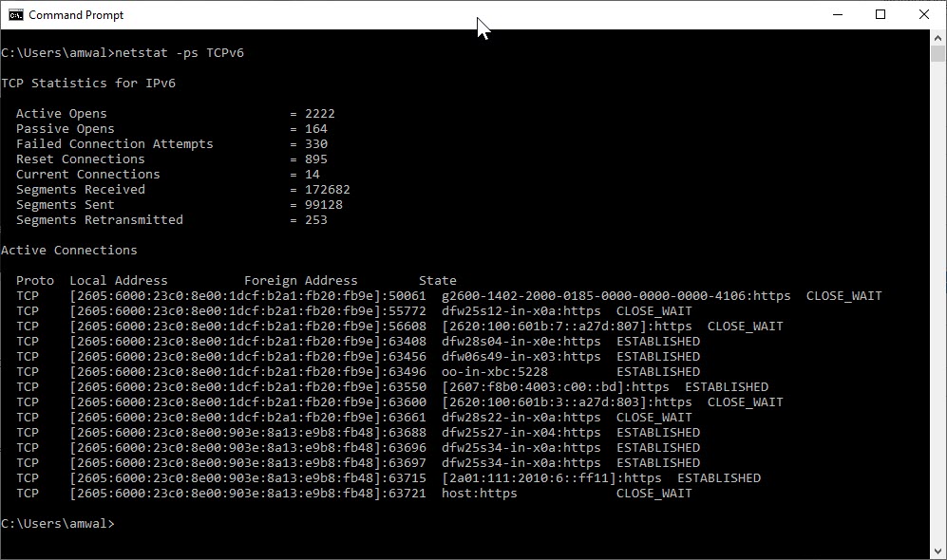The width and height of the screenshot is (947, 560).
Task: Click the Current Connections value 14
Action: [x=314, y=174]
